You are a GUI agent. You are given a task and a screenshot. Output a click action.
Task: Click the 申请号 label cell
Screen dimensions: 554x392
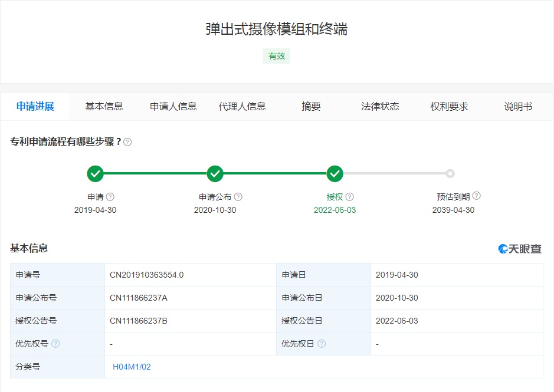(58, 275)
